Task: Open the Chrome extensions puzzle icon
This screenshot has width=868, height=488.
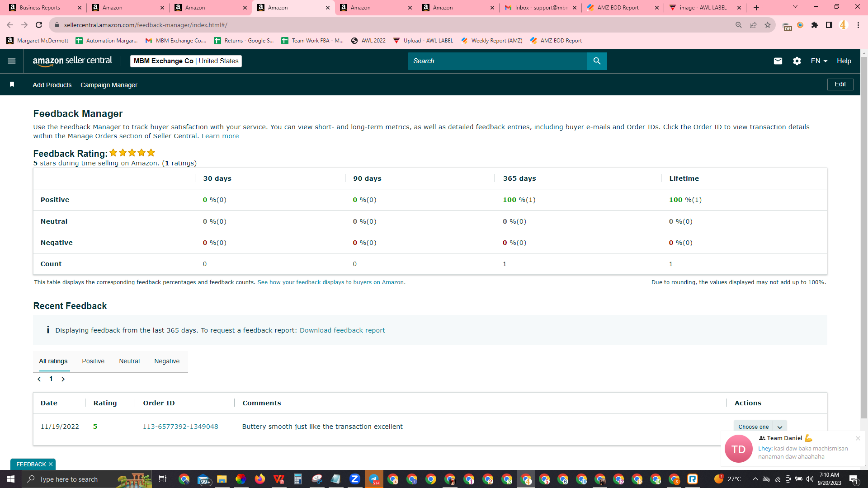Action: 815,25
